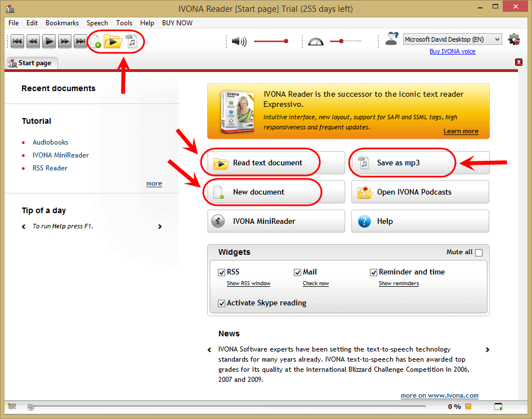Toggle the Mute all checkbox
The image size is (532, 419).
[x=479, y=253]
